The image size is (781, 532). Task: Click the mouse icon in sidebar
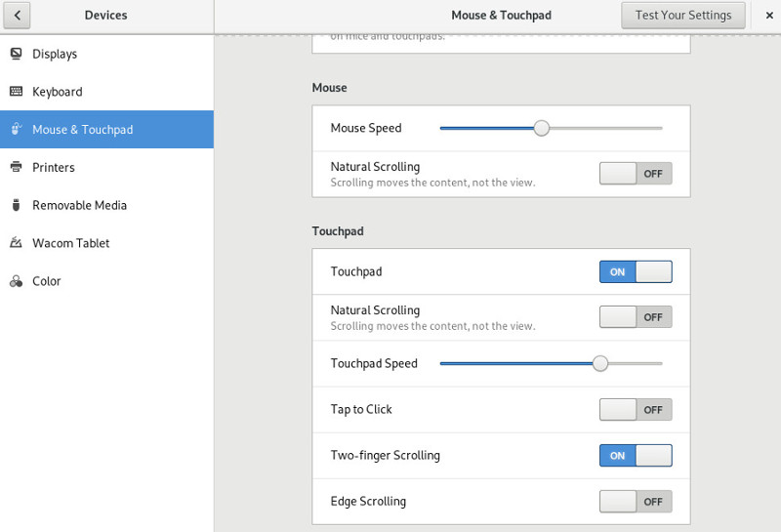coord(16,129)
